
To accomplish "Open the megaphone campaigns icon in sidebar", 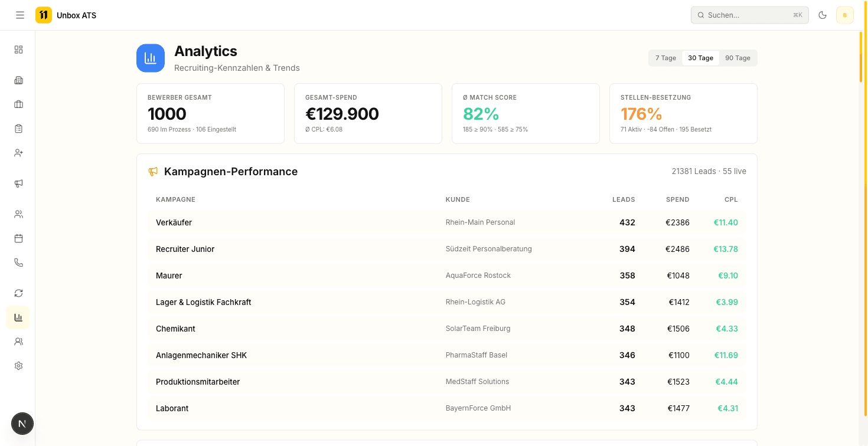I will [18, 183].
